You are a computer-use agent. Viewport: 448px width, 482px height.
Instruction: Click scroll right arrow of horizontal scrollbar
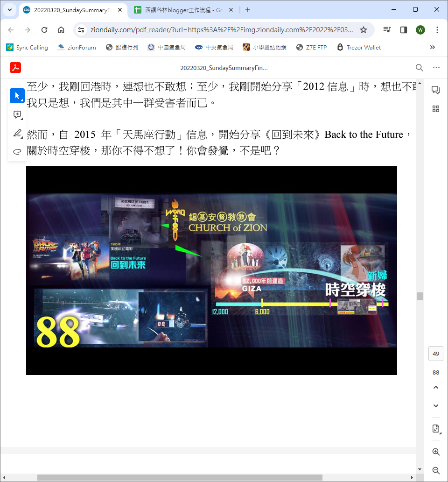tap(412, 477)
